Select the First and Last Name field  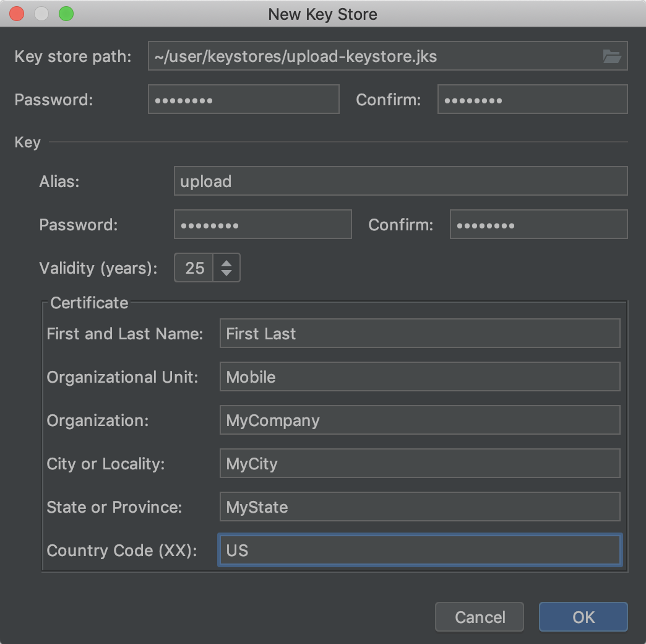tap(420, 333)
